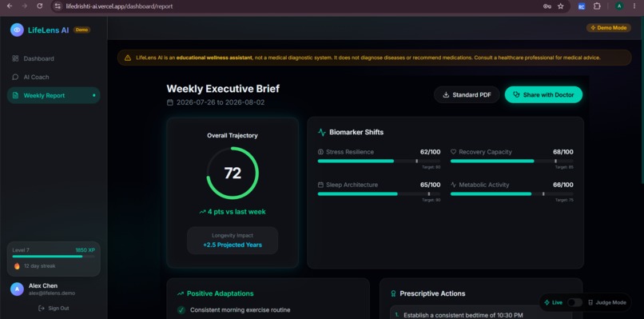Select Weekly Report in the sidebar
Screen dimensions: 644x319
pos(54,95)
